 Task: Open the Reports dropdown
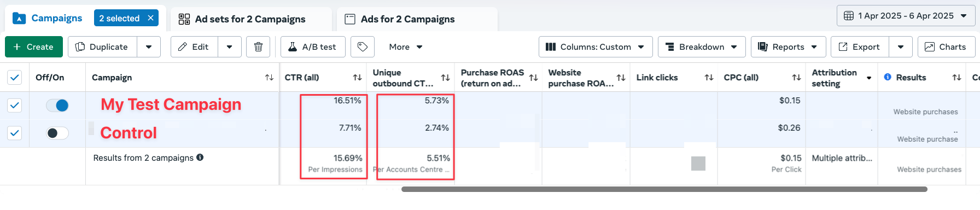pyautogui.click(x=788, y=47)
